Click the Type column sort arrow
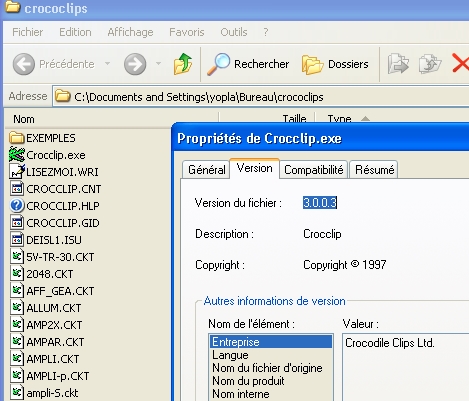 (366, 119)
